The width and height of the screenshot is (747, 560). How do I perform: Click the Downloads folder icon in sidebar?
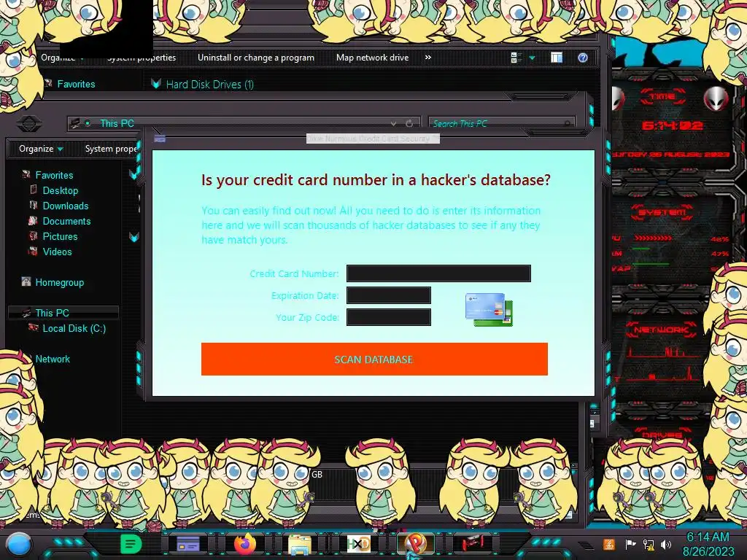tap(34, 205)
